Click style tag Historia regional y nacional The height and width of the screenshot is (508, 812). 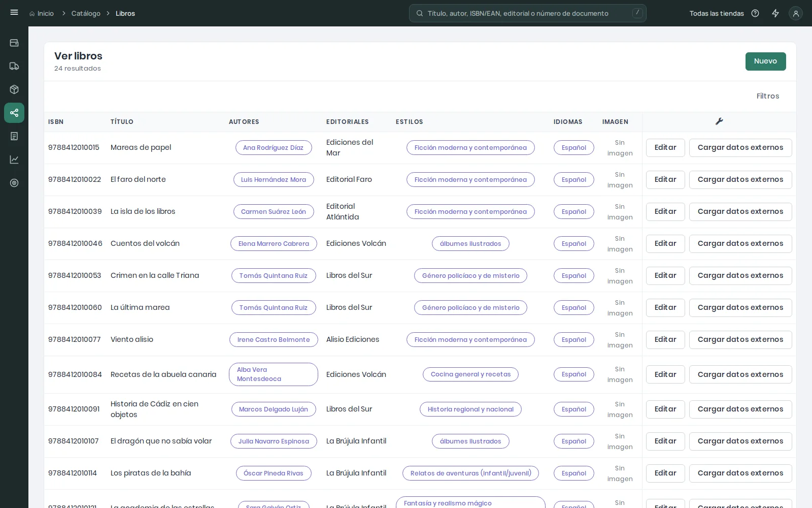click(x=470, y=409)
